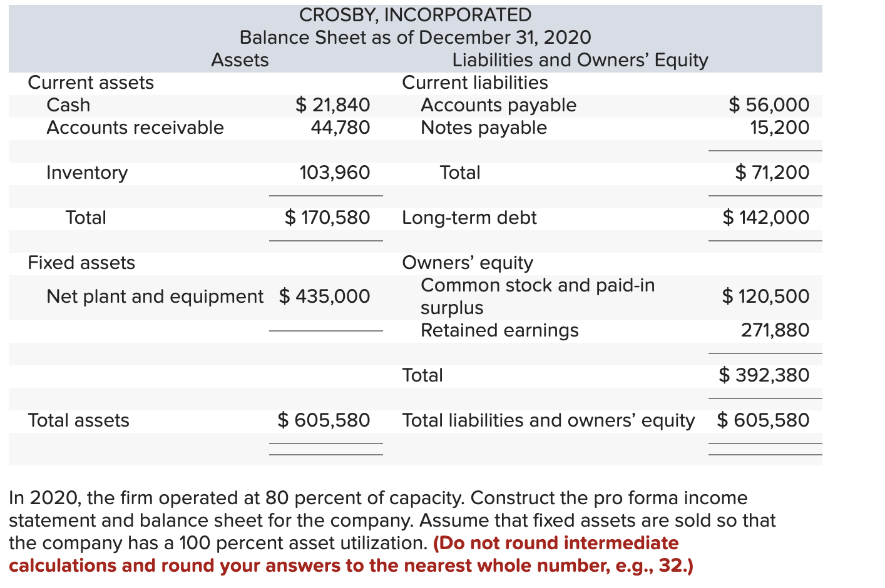Click Total liabilities and owners' equity label
885x588 pixels.
point(548,420)
